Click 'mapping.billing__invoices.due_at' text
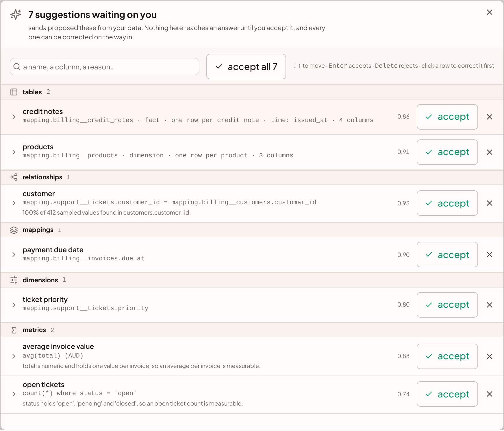The height and width of the screenshot is (431, 504). click(84, 258)
